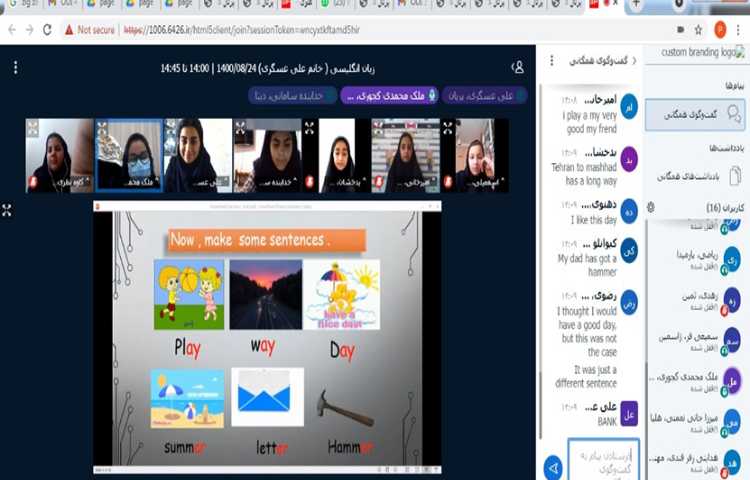Open user row میرزا خانی in users list
This screenshot has height=480, width=750.
click(695, 422)
